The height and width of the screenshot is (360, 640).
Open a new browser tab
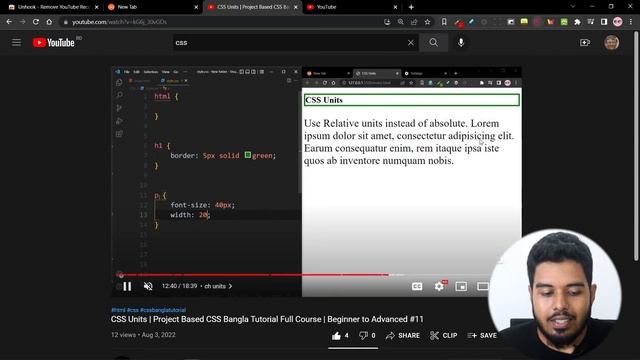pos(411,7)
